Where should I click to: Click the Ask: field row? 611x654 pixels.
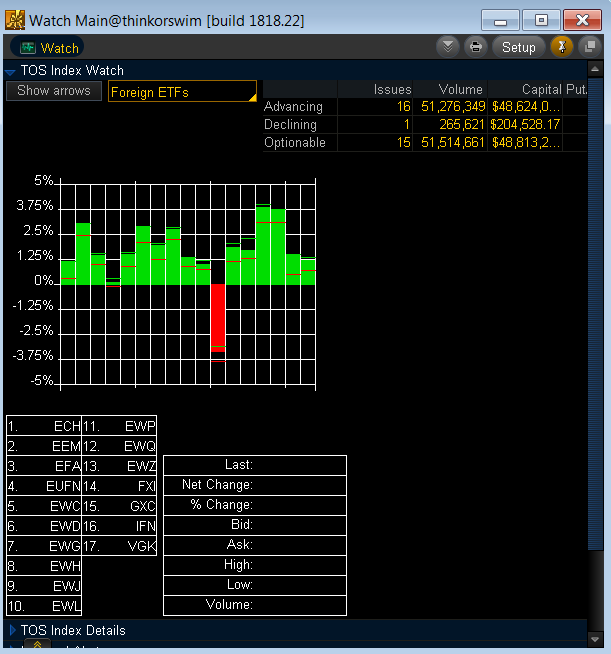[x=255, y=545]
